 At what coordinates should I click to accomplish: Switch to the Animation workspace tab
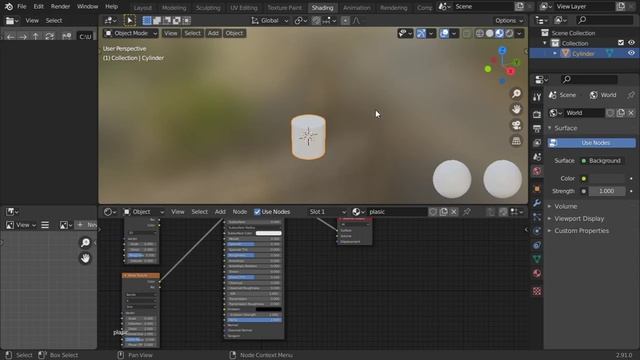tap(357, 7)
